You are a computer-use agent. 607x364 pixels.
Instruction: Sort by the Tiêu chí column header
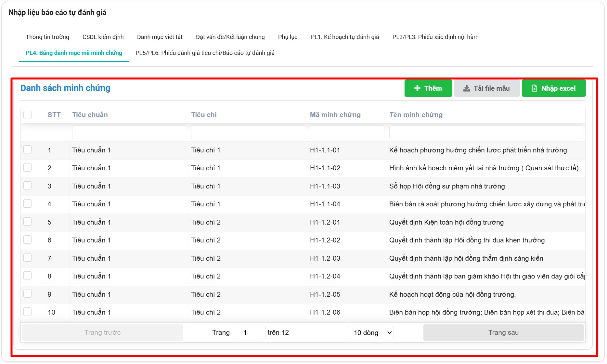click(204, 115)
